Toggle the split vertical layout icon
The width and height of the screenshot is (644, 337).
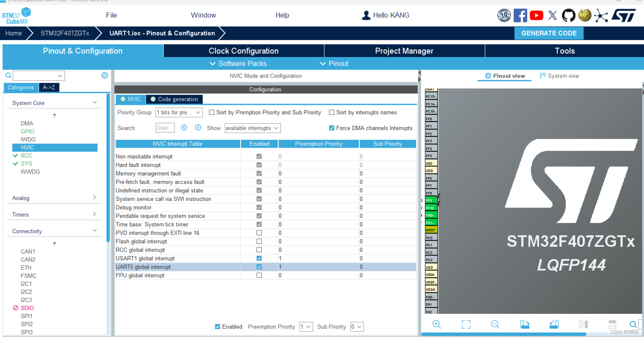point(583,324)
